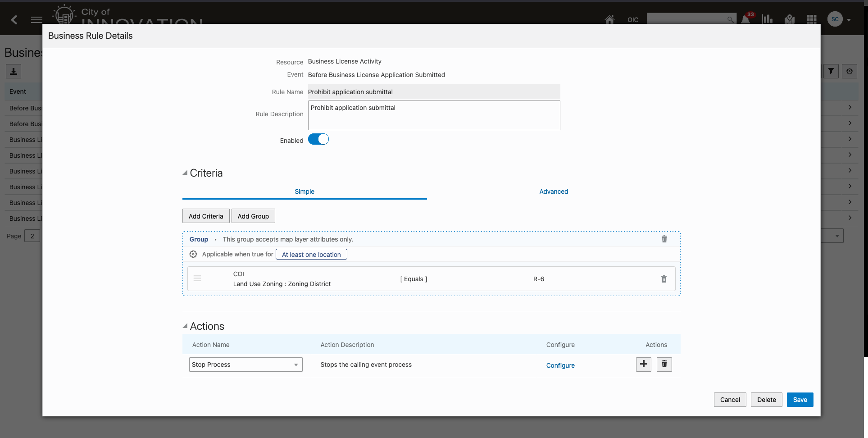The width and height of the screenshot is (868, 438).
Task: Click the Action Name column header
Action: [x=211, y=345]
